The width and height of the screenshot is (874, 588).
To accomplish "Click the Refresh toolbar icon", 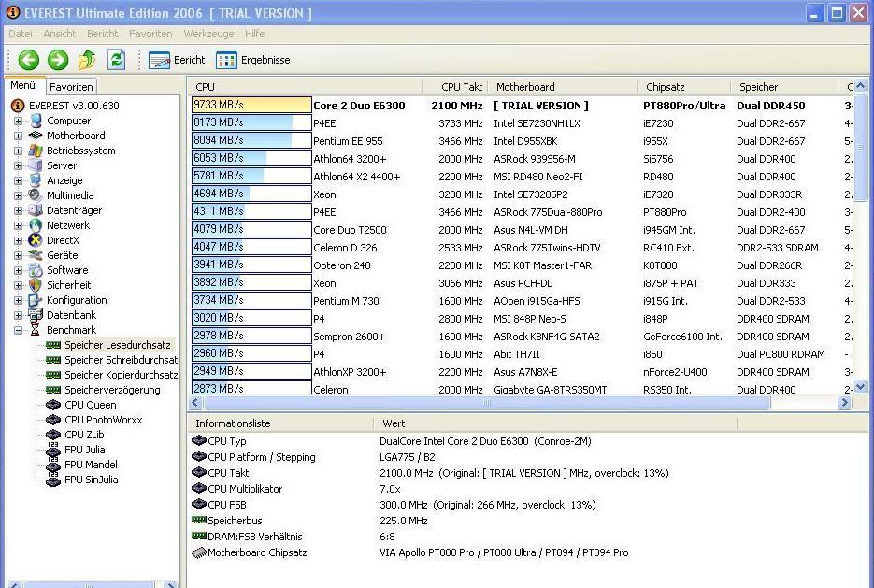I will click(x=116, y=60).
